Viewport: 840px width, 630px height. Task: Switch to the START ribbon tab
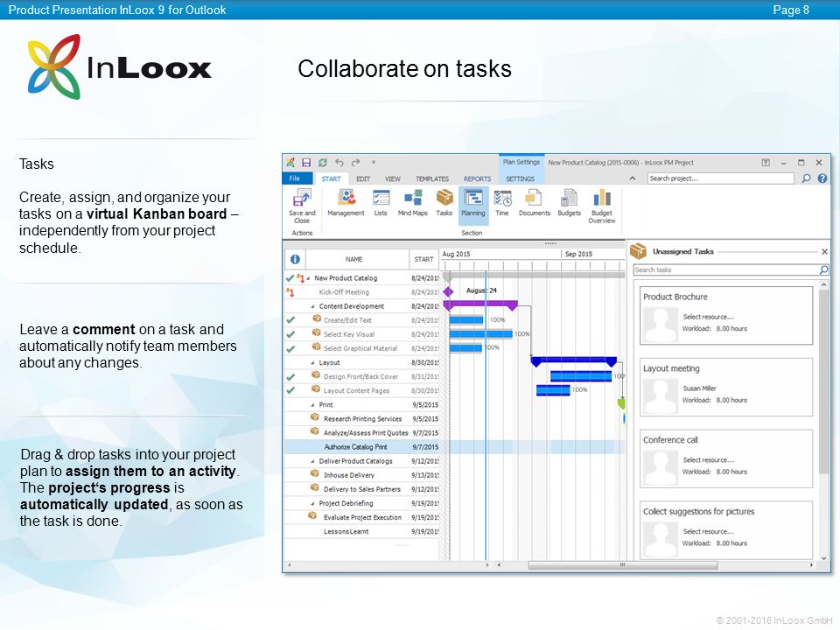pos(331,178)
